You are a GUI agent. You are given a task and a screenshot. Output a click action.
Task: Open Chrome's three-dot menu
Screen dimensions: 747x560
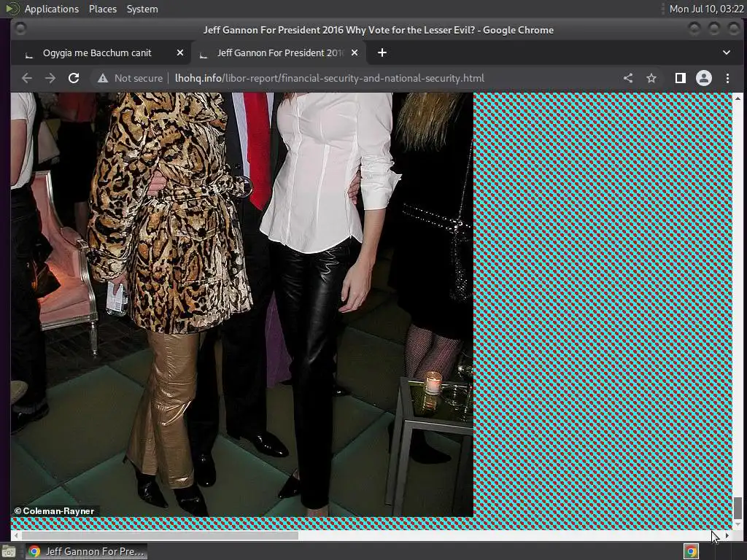click(727, 78)
